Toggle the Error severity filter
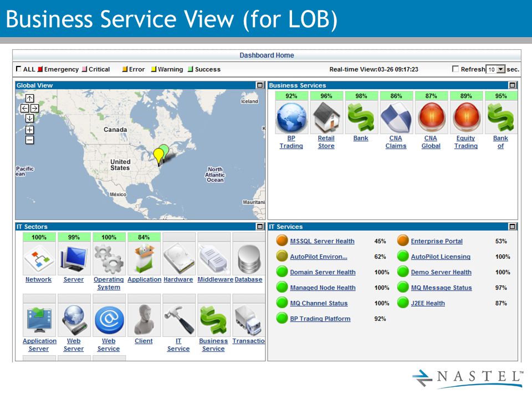The height and width of the screenshot is (399, 532). pos(125,69)
